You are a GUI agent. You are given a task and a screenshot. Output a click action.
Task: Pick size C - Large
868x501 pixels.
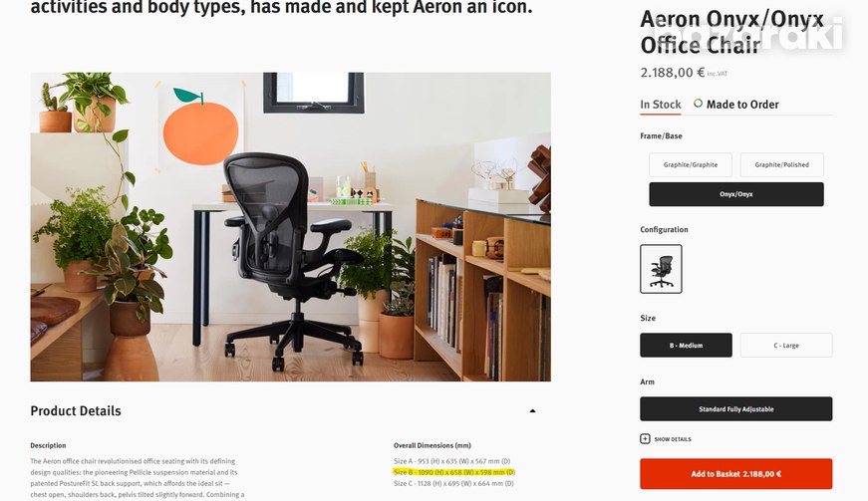[x=786, y=345]
